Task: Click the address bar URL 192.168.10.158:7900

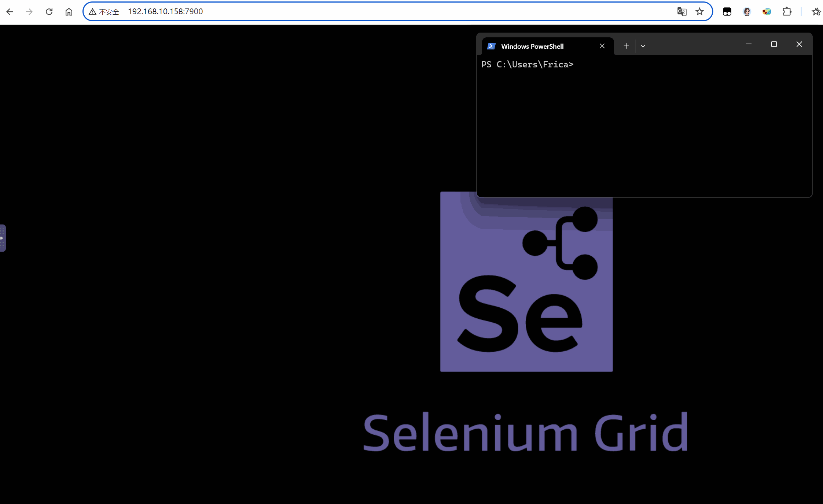Action: 165,12
